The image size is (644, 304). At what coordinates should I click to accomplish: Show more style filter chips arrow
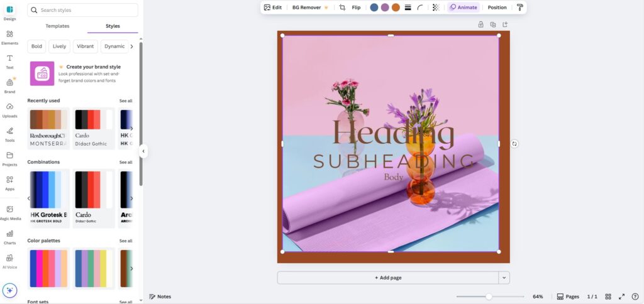tap(131, 46)
